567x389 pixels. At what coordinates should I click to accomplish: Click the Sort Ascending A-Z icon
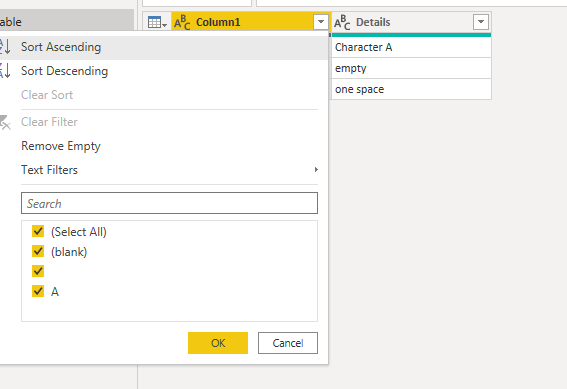click(x=5, y=47)
